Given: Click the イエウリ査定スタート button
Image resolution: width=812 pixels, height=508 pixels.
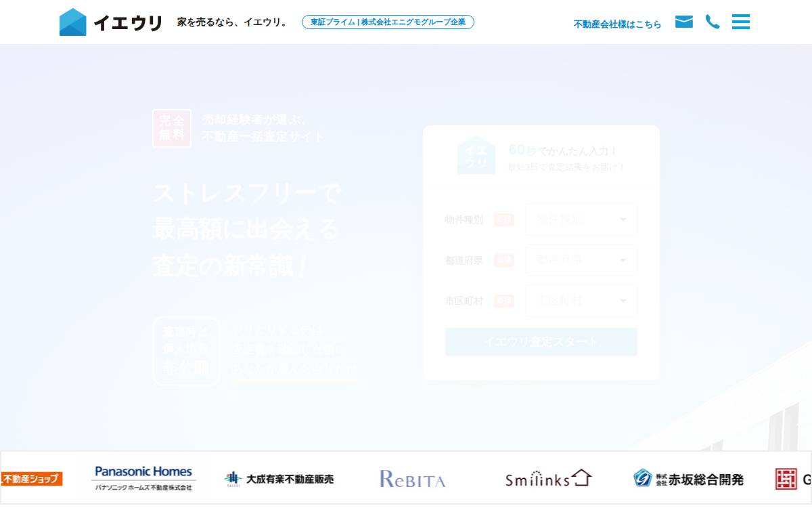Looking at the screenshot, I should (541, 342).
